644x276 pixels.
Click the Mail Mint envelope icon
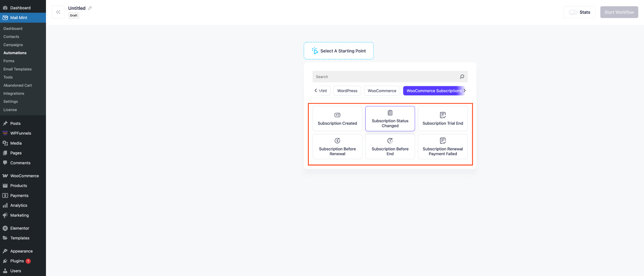coord(5,18)
